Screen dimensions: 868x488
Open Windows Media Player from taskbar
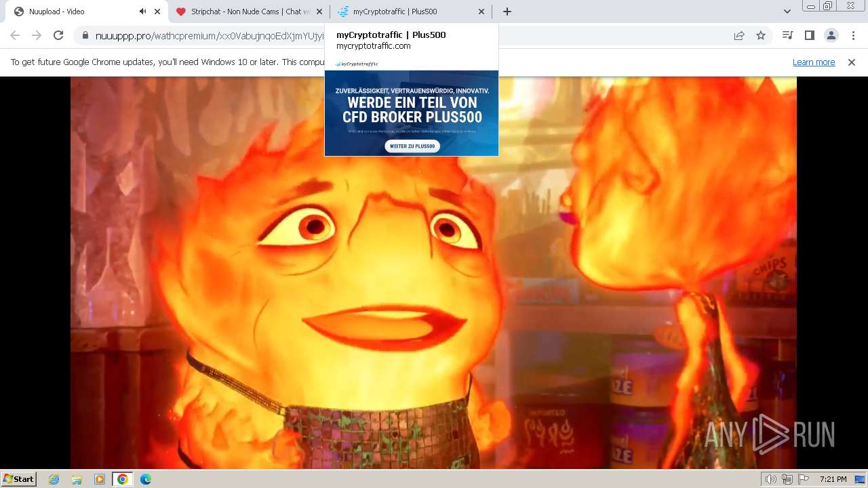[x=100, y=479]
